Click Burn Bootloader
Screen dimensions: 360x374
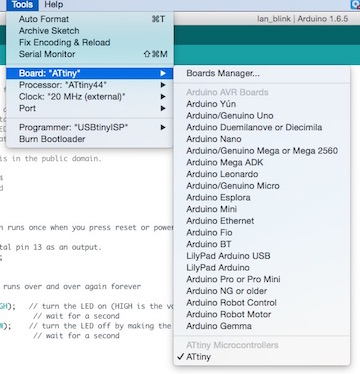90,139
